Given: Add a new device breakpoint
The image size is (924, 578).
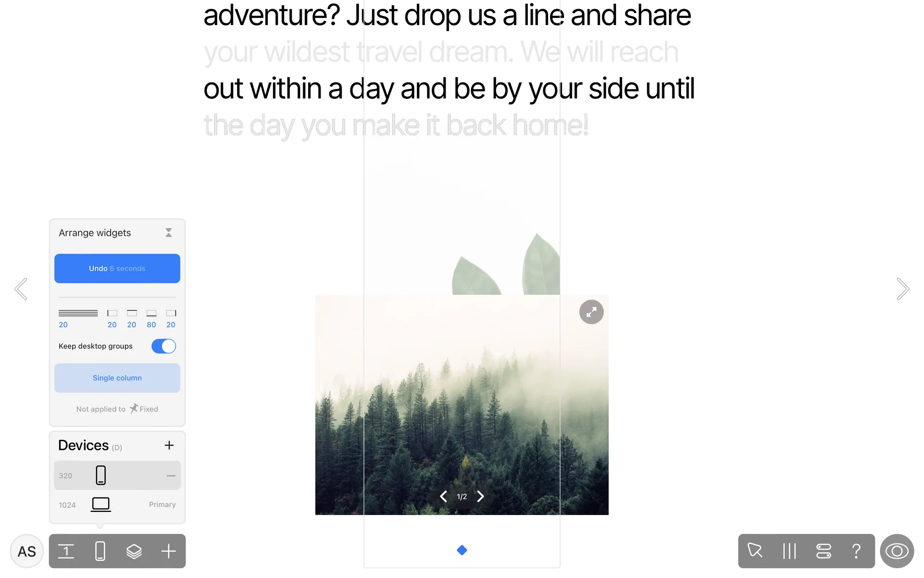Looking at the screenshot, I should [169, 446].
